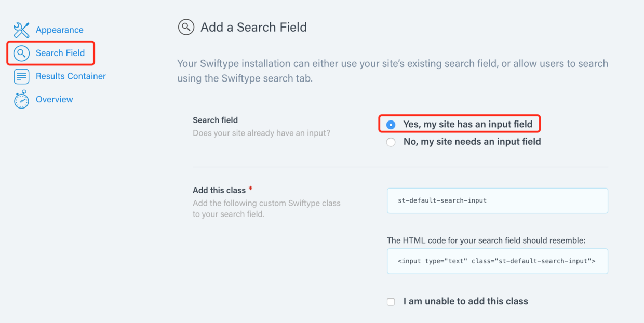Click the Overview stopwatch icon
Viewport: 644px width, 323px height.
coord(21,99)
